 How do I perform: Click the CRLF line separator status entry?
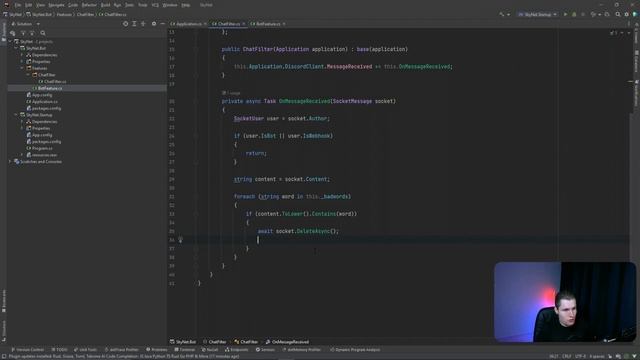click(567, 356)
